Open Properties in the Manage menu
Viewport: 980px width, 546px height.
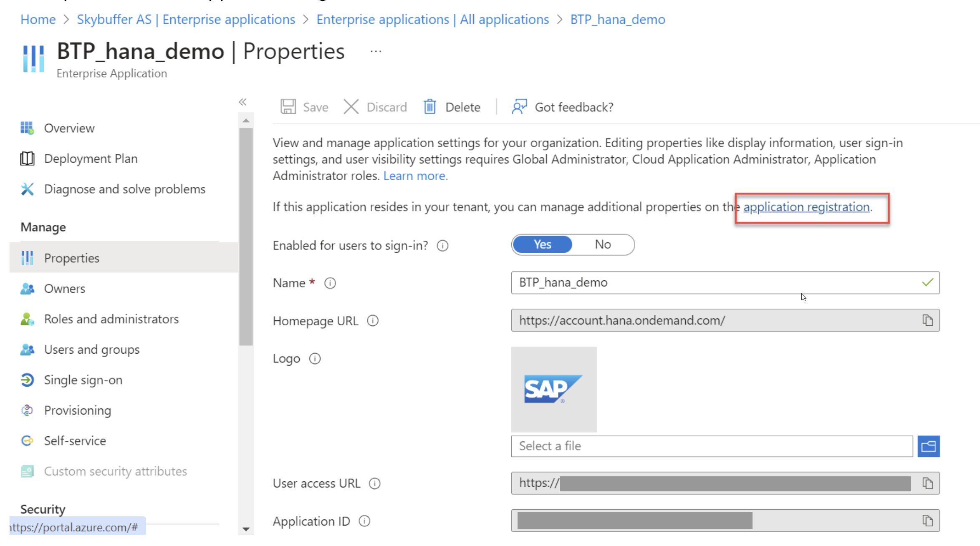point(124,258)
